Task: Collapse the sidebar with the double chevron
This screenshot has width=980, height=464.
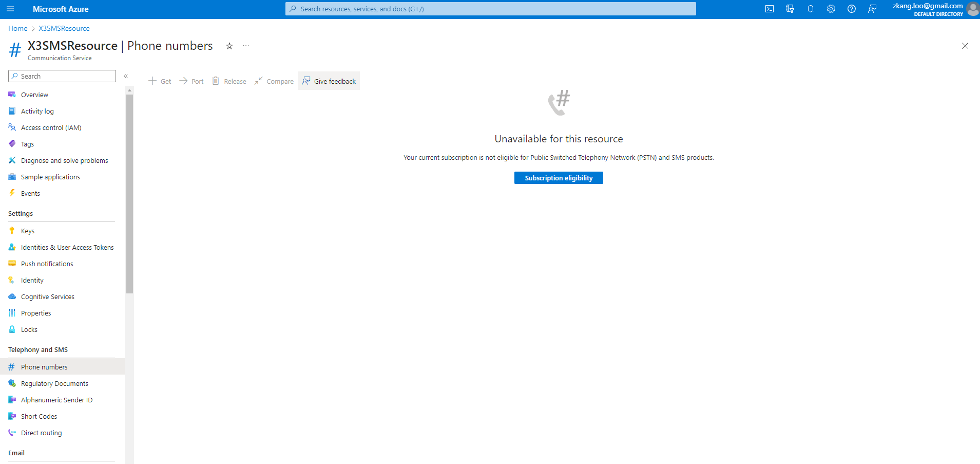Action: 126,76
